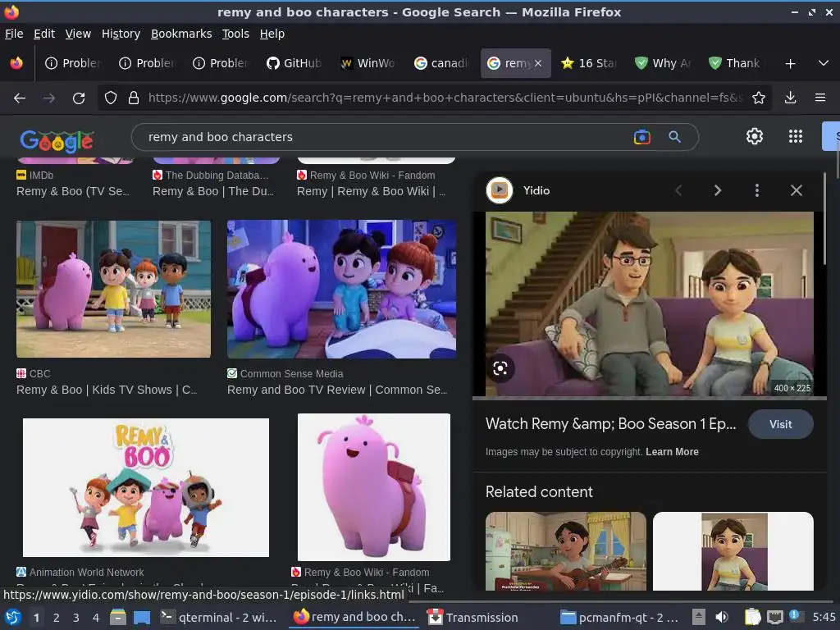The image size is (840, 630).
Task: Open the Google apps grid
Action: 796,137
